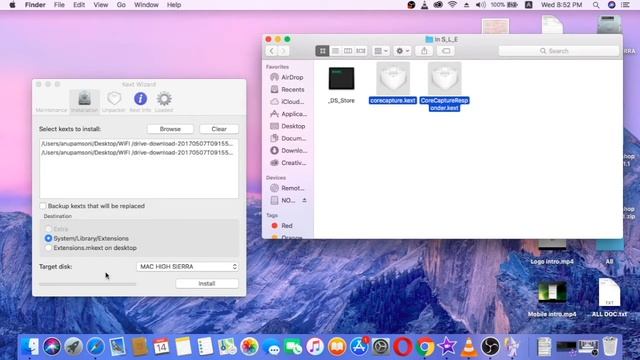The image size is (640, 360).
Task: Select the corecapture.kext file
Action: (393, 84)
